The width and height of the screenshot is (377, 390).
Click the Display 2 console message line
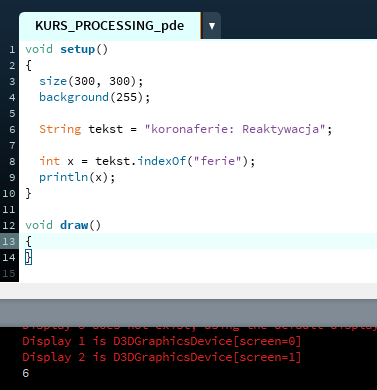[162, 357]
